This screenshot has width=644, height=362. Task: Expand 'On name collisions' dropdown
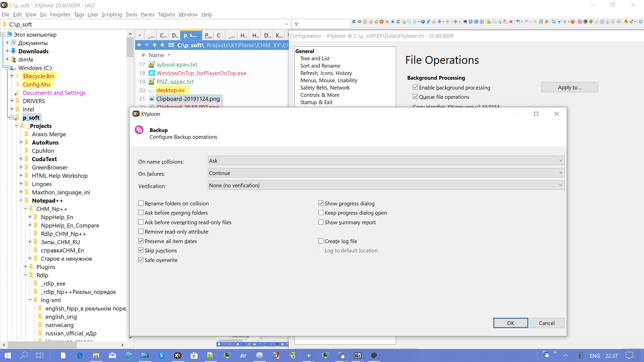coord(559,160)
